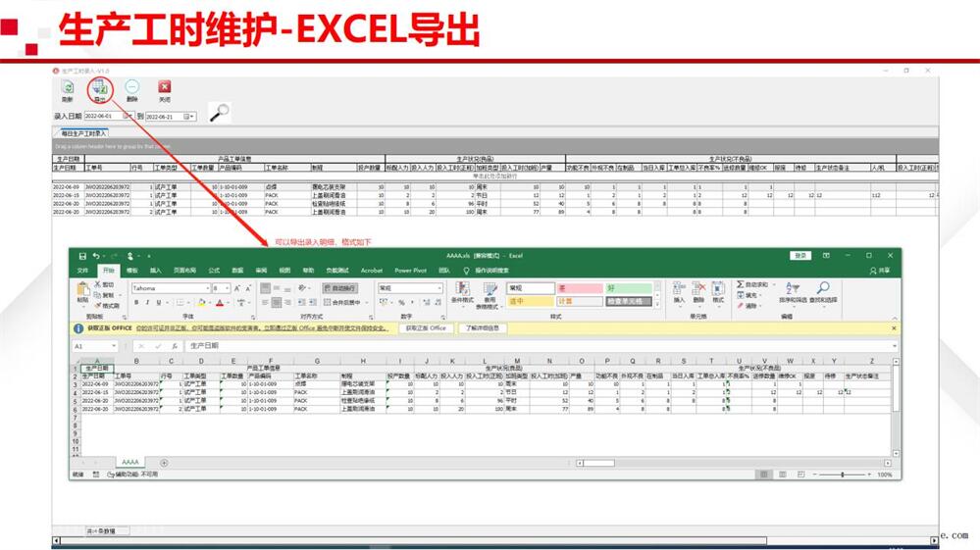
Task: Click the Insert cells icon in the Excel ribbon
Action: pos(678,288)
